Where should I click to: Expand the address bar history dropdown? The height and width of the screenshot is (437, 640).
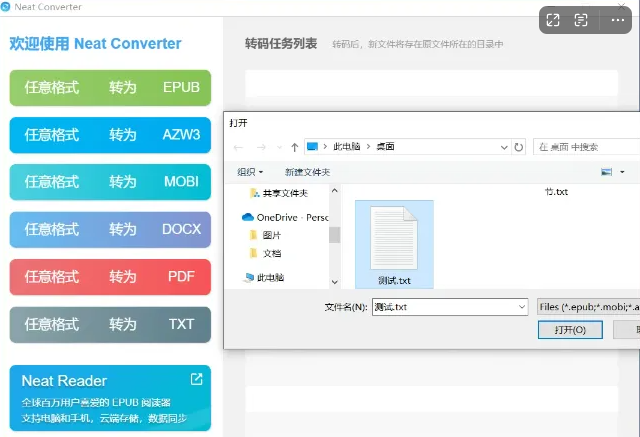click(x=504, y=147)
